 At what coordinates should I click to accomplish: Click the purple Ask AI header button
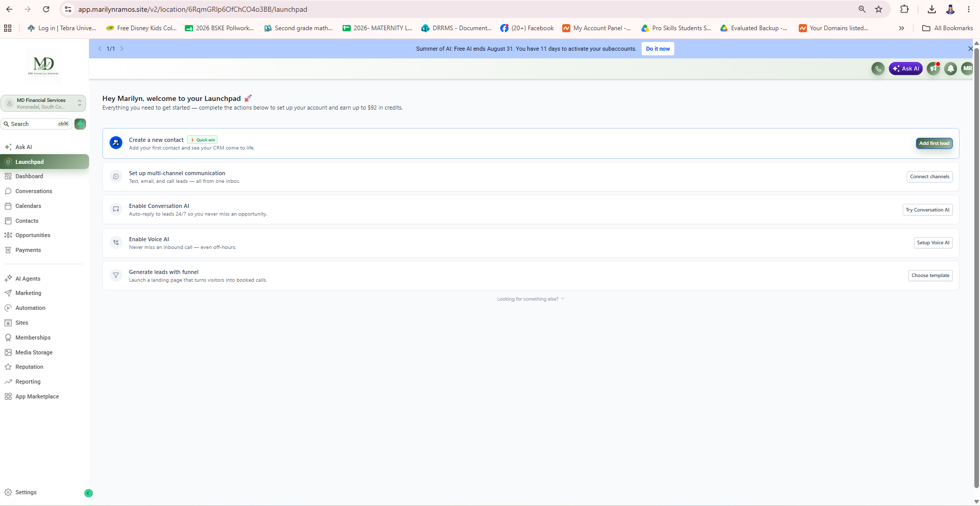[x=906, y=69]
